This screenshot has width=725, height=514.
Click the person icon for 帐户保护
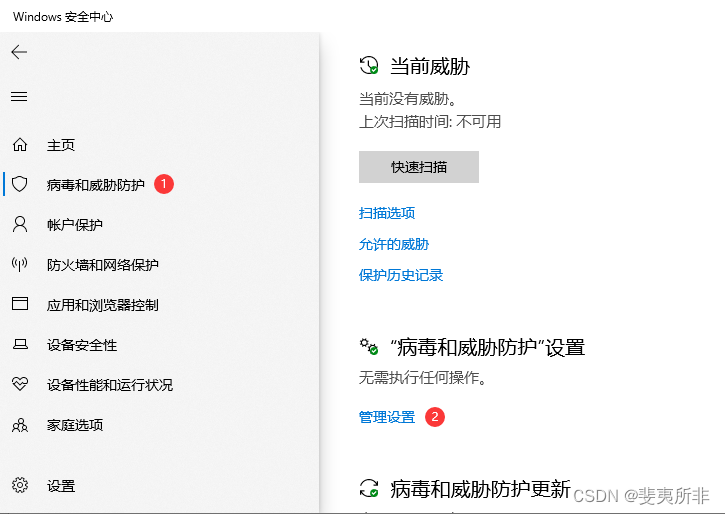[19, 224]
